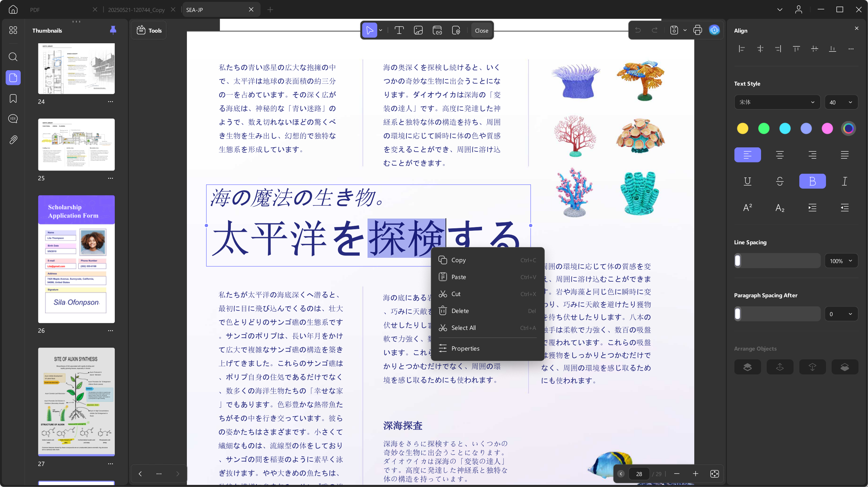
Task: Click the Add Image tool icon
Action: tap(418, 30)
